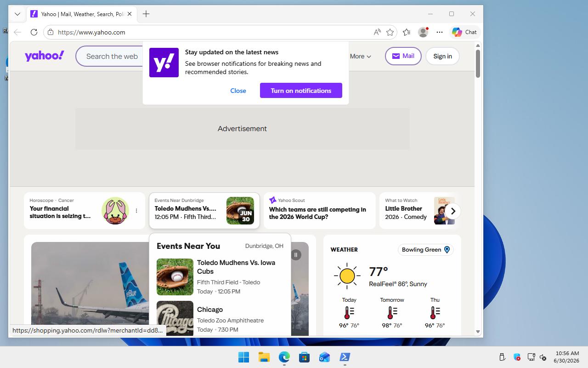Change weather location Bowling Green
The image size is (588, 368).
pos(426,250)
